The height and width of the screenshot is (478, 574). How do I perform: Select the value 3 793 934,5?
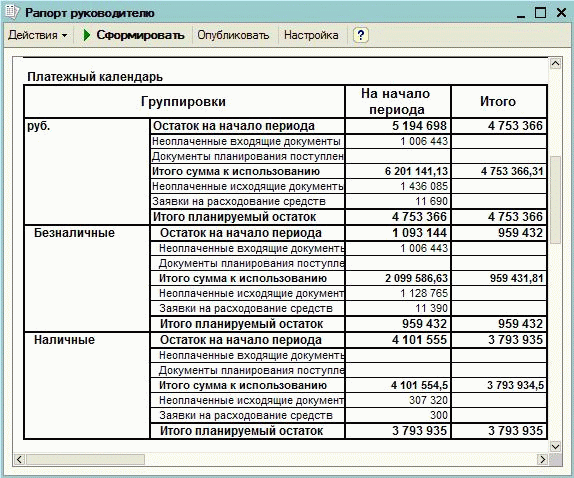tap(515, 385)
